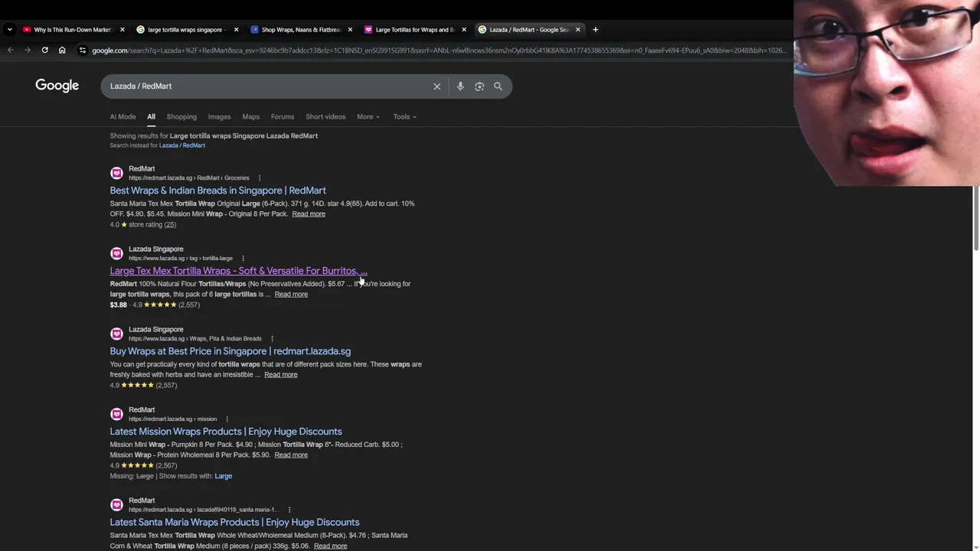Viewport: 980px width, 551px height.
Task: Show results with 'Large' link
Action: 224,476
